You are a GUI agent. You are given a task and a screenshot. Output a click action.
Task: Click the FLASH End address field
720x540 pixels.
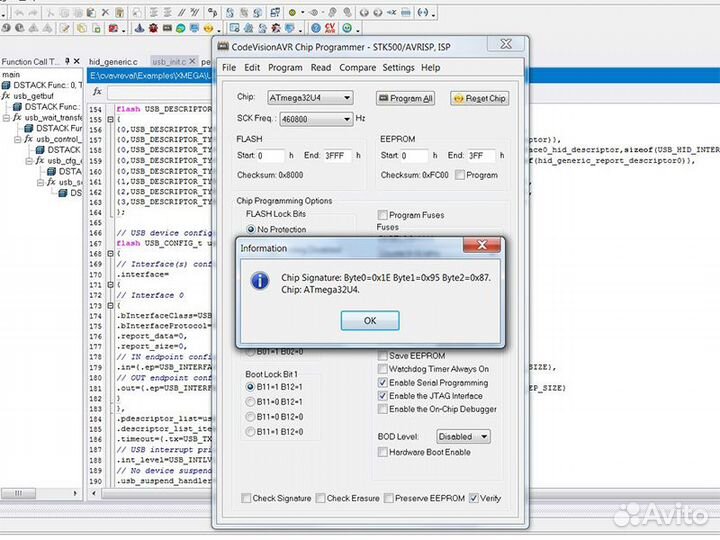(337, 156)
